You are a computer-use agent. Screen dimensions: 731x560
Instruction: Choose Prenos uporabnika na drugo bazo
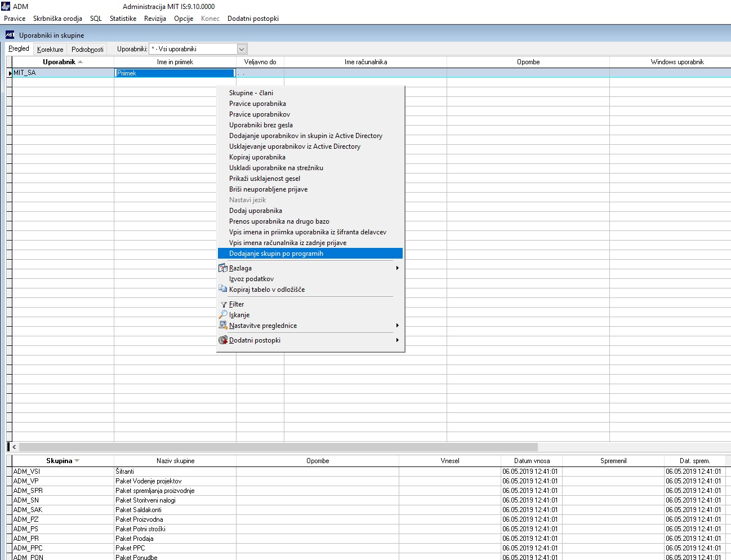[310, 221]
